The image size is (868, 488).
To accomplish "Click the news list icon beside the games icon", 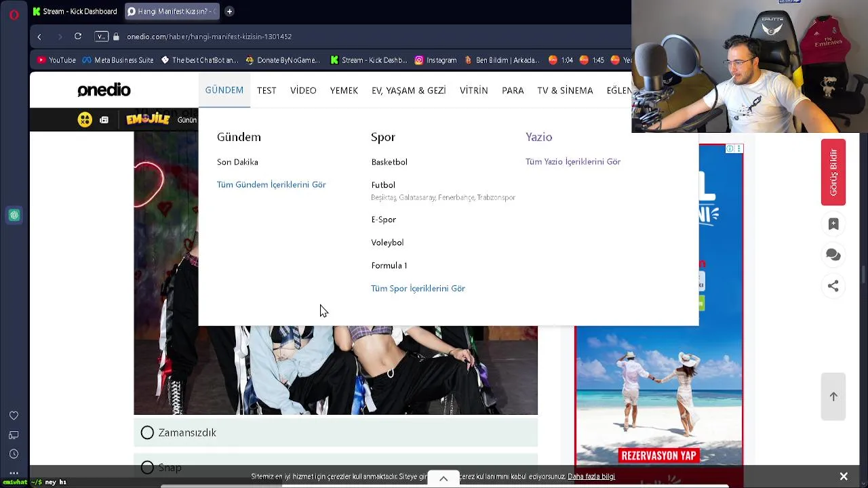I will 104,120.
